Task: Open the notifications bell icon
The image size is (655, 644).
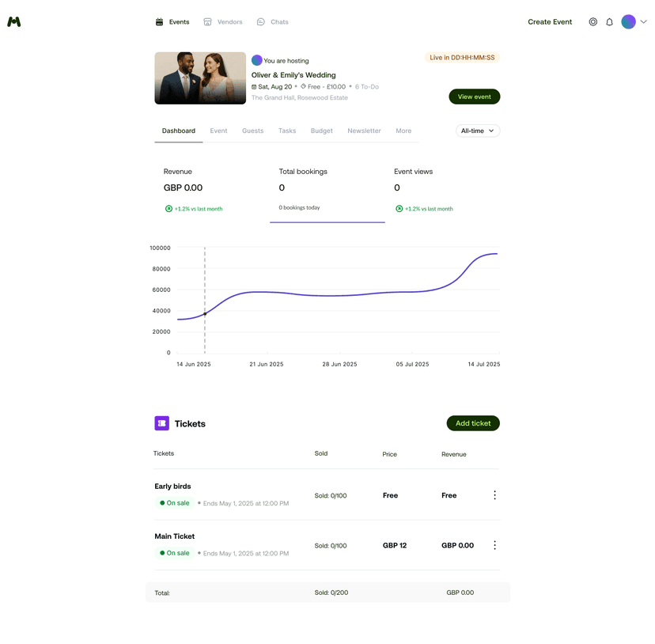Action: click(609, 22)
